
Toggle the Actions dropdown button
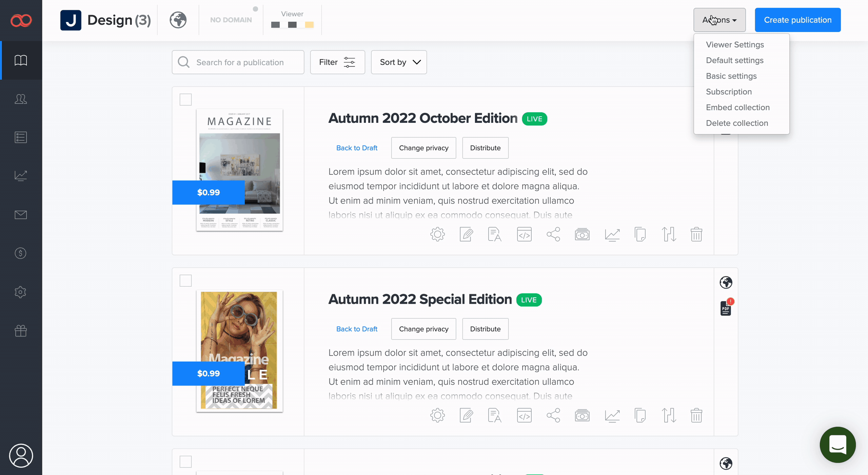click(719, 20)
